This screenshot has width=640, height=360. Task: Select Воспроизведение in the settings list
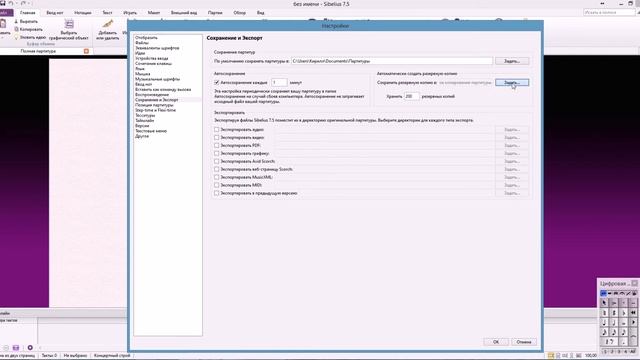152,94
